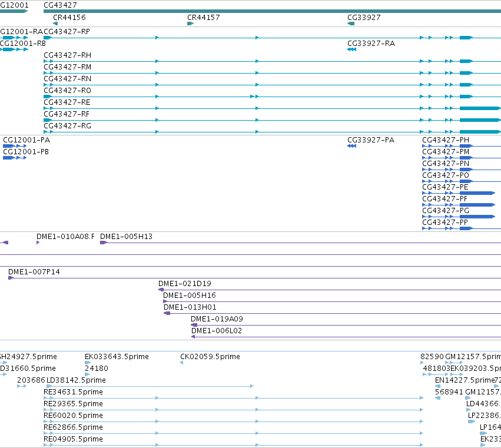501x448 pixels.
Task: Select the DME1-007P14 clone start glyph
Action: pos(11,278)
